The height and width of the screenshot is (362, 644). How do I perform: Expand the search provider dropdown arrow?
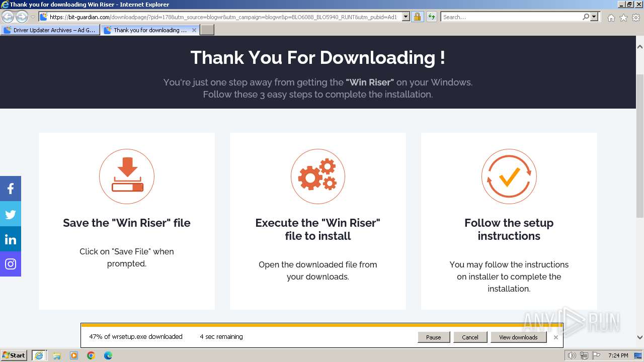pyautogui.click(x=594, y=17)
